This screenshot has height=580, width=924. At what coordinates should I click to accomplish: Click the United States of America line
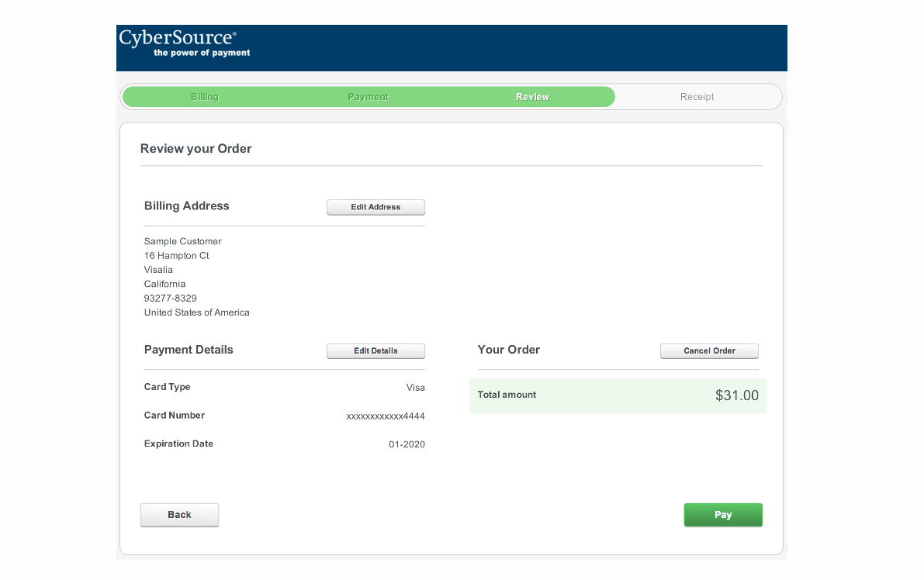(x=197, y=312)
